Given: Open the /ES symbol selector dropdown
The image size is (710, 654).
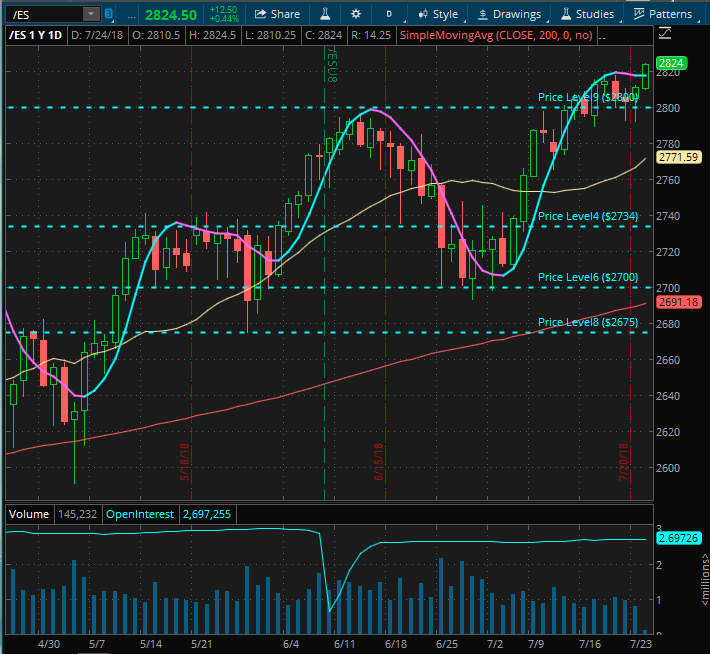Looking at the screenshot, I should pos(91,14).
